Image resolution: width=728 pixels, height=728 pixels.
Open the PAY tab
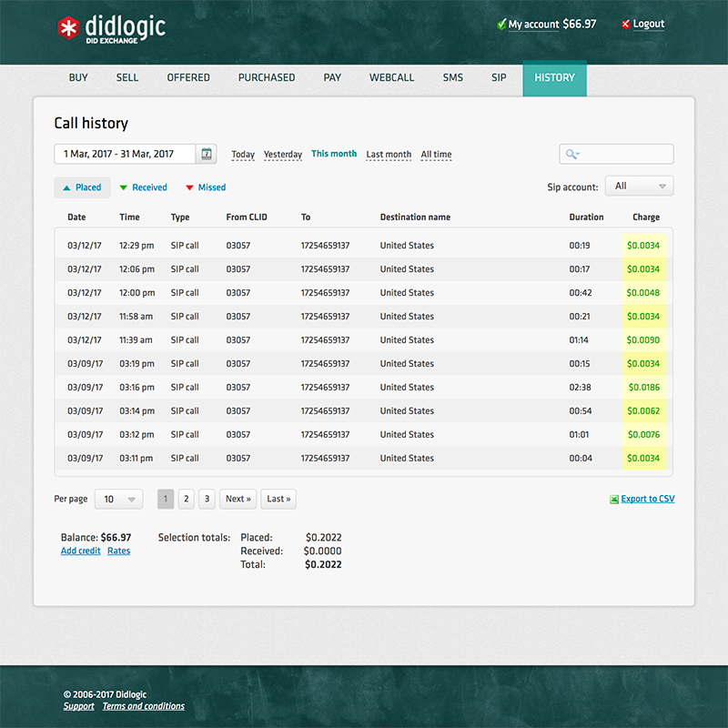pos(332,77)
